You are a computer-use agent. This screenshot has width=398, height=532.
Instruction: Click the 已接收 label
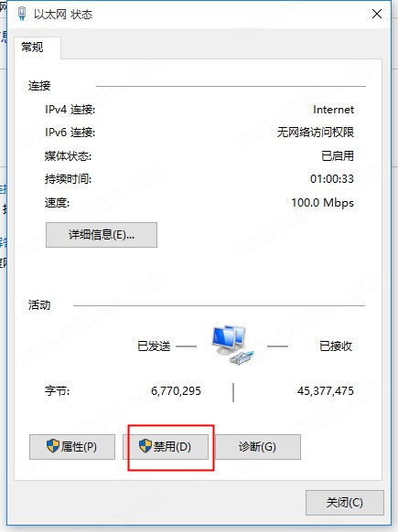coord(336,346)
